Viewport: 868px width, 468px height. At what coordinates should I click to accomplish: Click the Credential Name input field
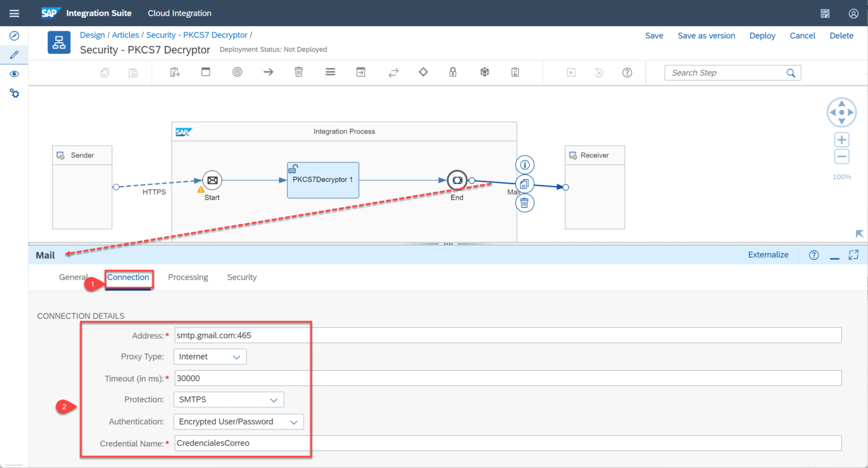[507, 443]
